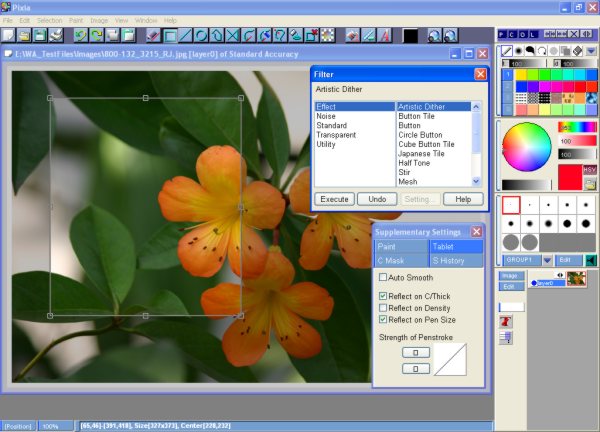
Task: Open the GROUP1 brush group dropdown
Action: [547, 259]
